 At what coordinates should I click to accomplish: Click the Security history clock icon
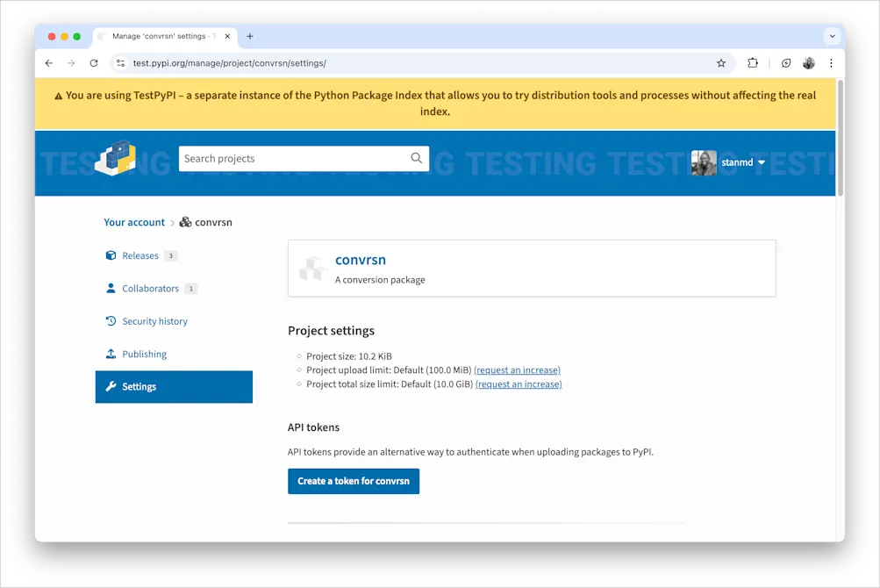coord(111,320)
